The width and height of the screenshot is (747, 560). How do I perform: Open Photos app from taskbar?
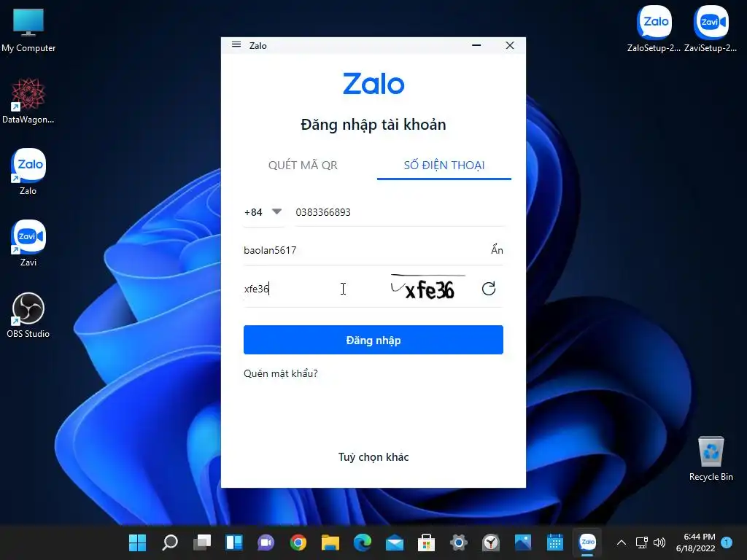[x=522, y=542]
